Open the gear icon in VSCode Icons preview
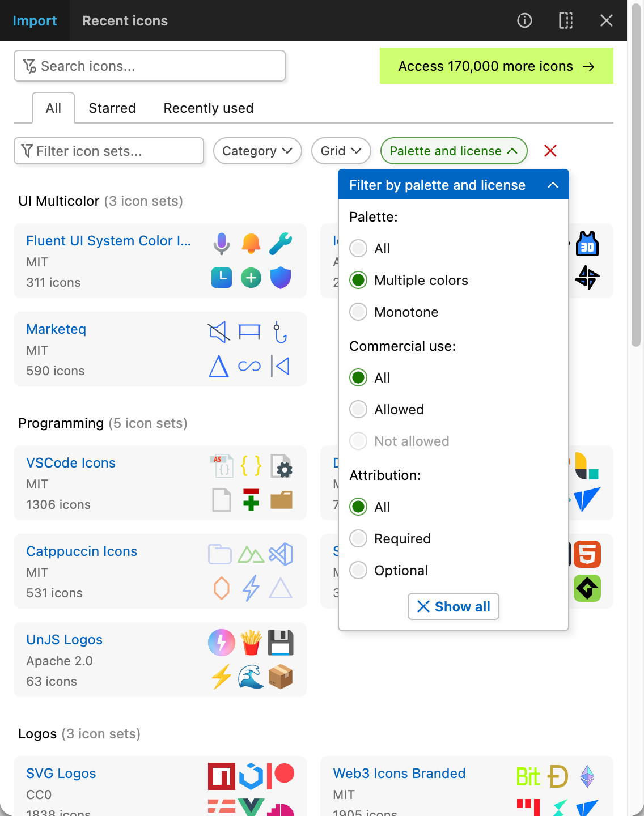This screenshot has width=644, height=816. pyautogui.click(x=282, y=467)
